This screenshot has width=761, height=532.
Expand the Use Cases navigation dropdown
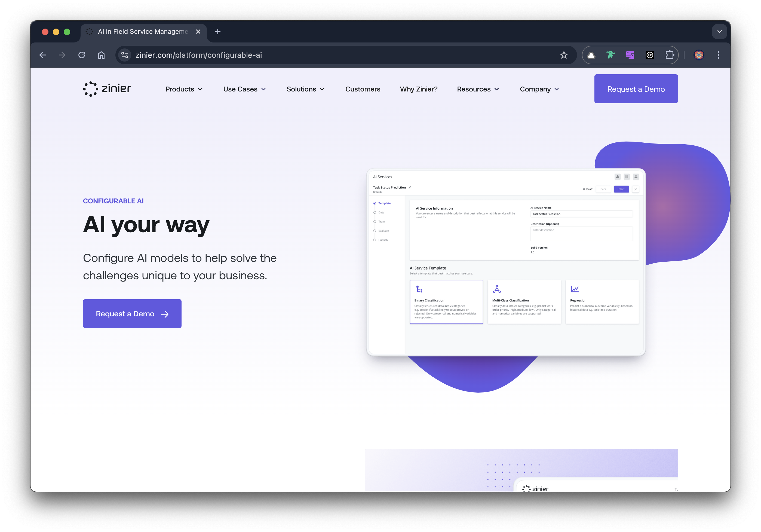click(245, 88)
